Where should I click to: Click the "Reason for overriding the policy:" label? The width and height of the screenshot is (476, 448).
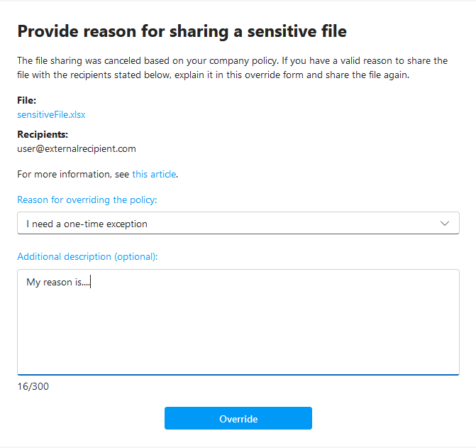click(x=87, y=200)
